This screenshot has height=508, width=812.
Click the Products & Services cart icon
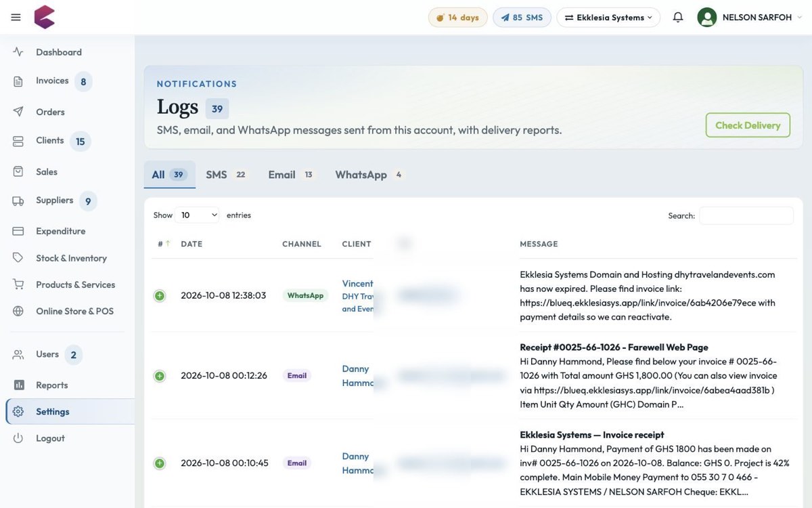pos(18,284)
